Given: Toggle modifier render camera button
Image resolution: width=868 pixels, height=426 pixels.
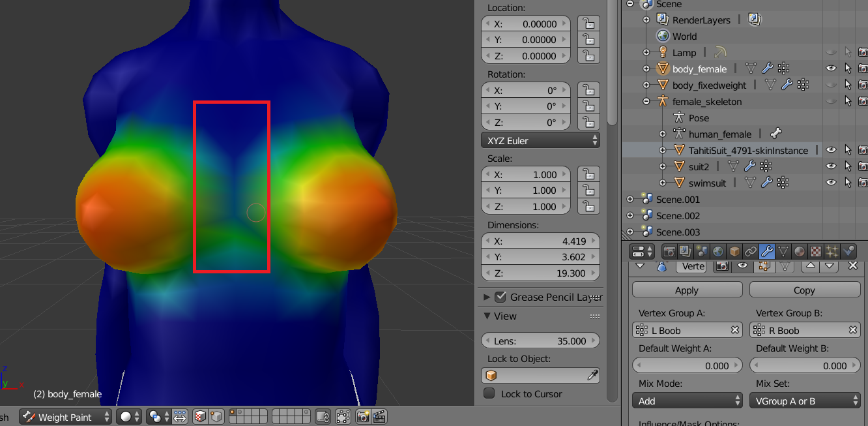Looking at the screenshot, I should click(721, 266).
